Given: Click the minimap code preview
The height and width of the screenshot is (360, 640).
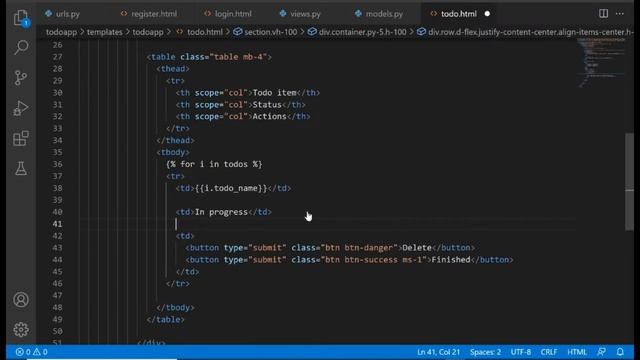Looking at the screenshot, I should [601, 62].
